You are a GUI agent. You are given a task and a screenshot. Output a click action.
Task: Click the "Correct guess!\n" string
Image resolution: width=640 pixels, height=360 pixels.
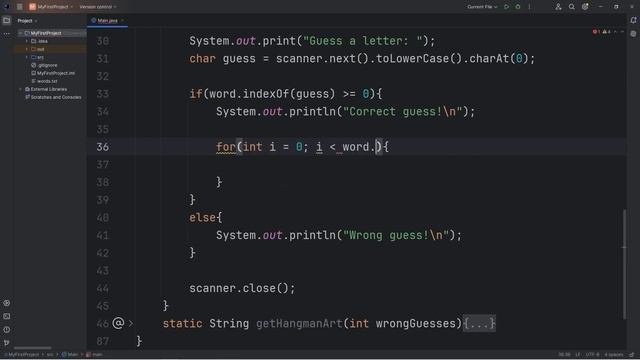403,111
